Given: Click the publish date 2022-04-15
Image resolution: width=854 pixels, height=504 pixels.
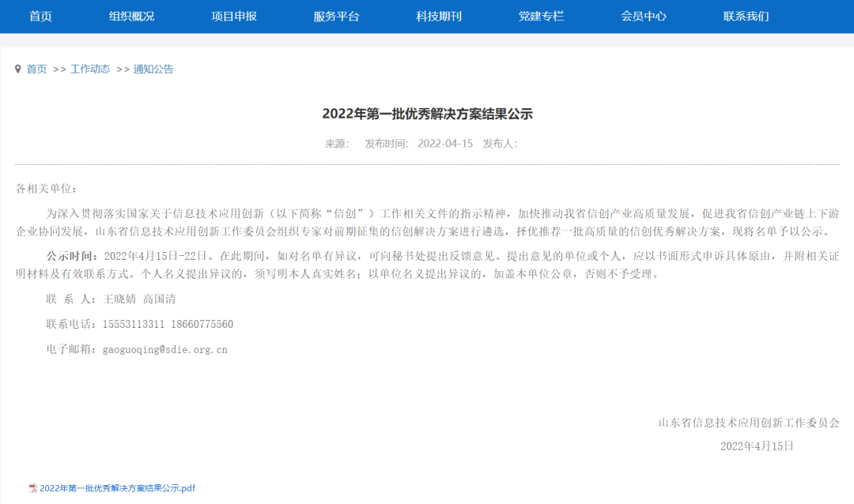Looking at the screenshot, I should [444, 143].
